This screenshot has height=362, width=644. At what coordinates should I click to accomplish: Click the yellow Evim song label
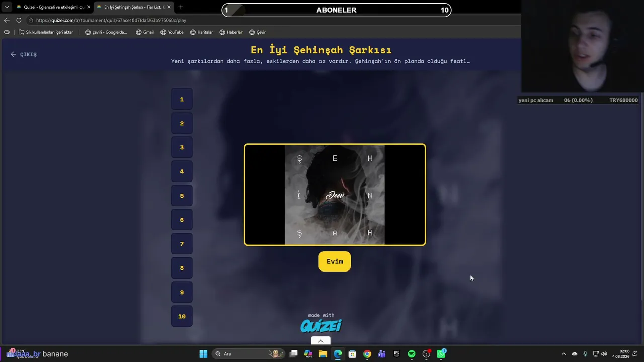pos(335,261)
